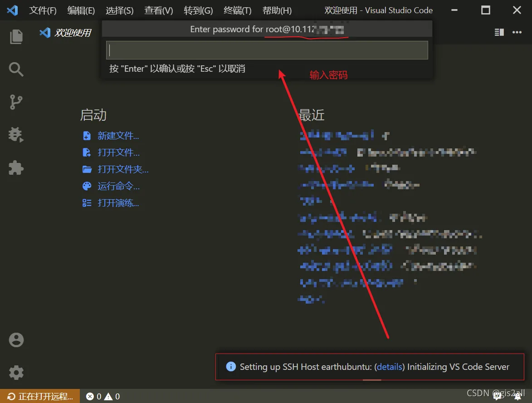
Task: Open the Manage gear icon
Action: pos(16,373)
